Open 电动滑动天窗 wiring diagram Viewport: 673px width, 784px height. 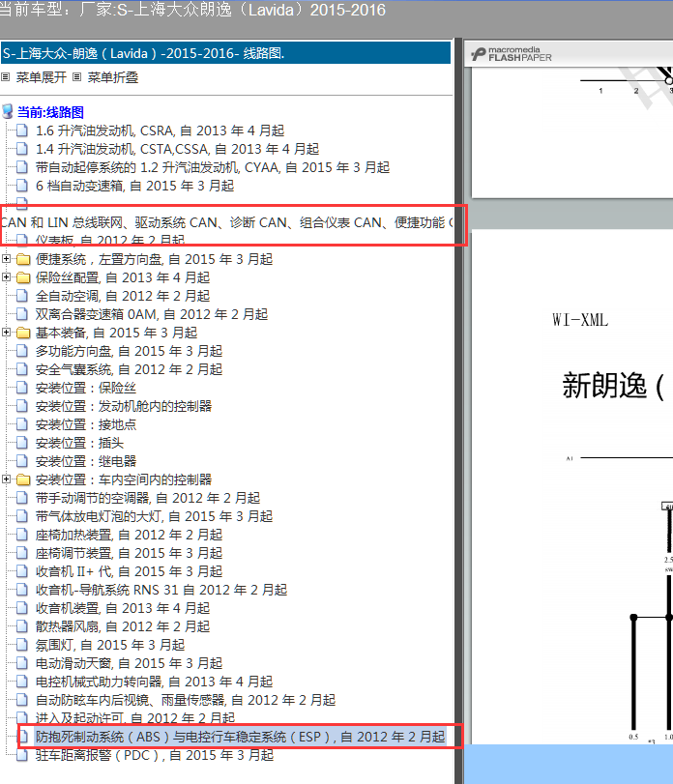[x=129, y=663]
